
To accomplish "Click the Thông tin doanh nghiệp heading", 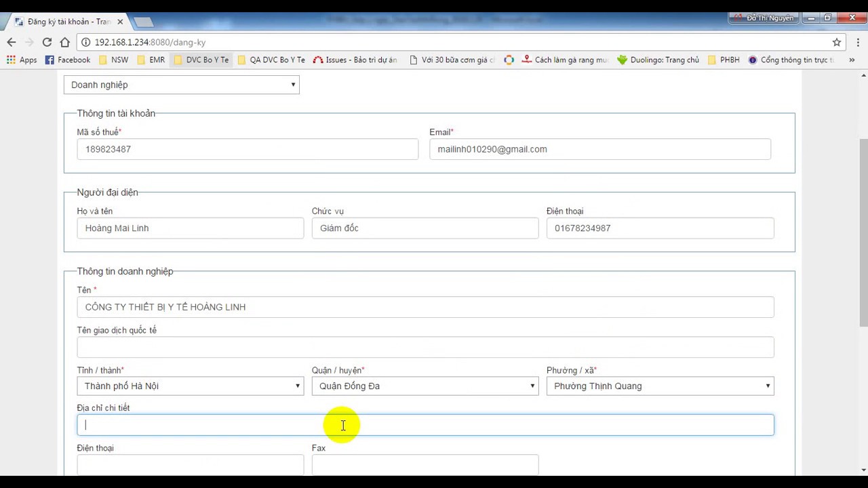I will [x=125, y=271].
